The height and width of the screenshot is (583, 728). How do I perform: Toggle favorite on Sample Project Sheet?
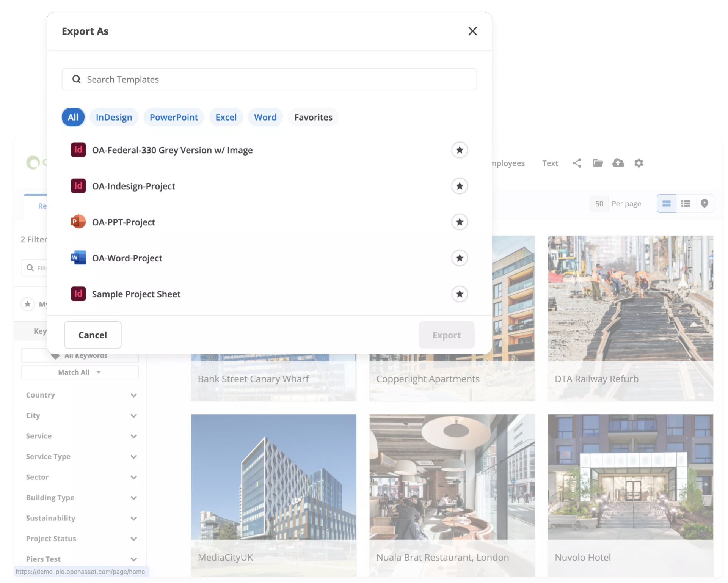point(460,294)
